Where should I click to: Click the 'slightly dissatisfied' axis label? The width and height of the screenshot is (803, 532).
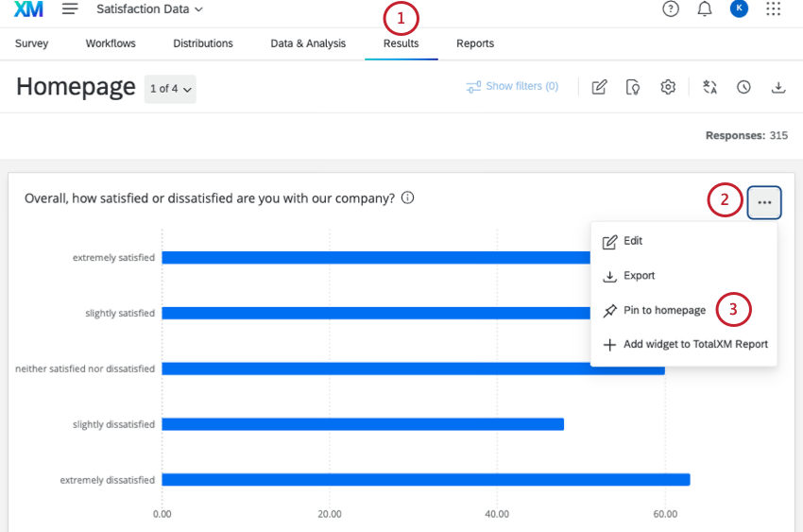pos(113,424)
